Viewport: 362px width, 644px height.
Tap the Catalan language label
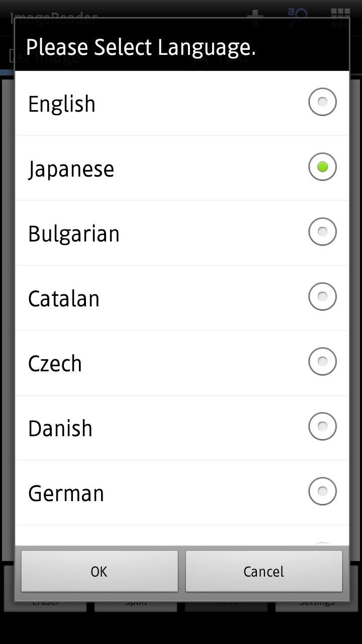[x=63, y=298]
